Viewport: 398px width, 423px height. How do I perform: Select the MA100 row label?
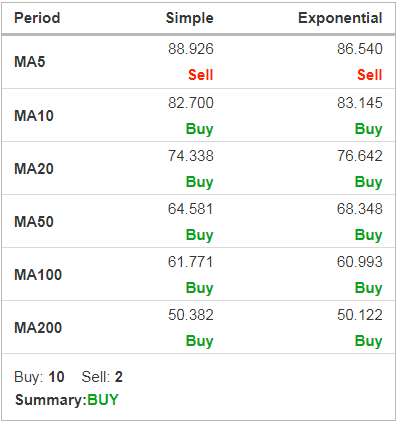point(38,275)
